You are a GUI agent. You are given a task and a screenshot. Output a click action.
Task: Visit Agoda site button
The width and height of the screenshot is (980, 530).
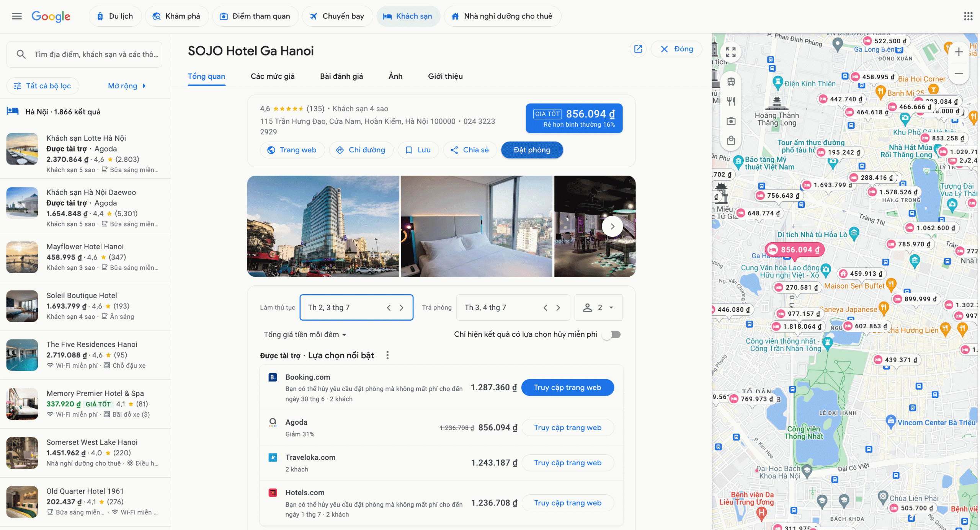tap(568, 428)
